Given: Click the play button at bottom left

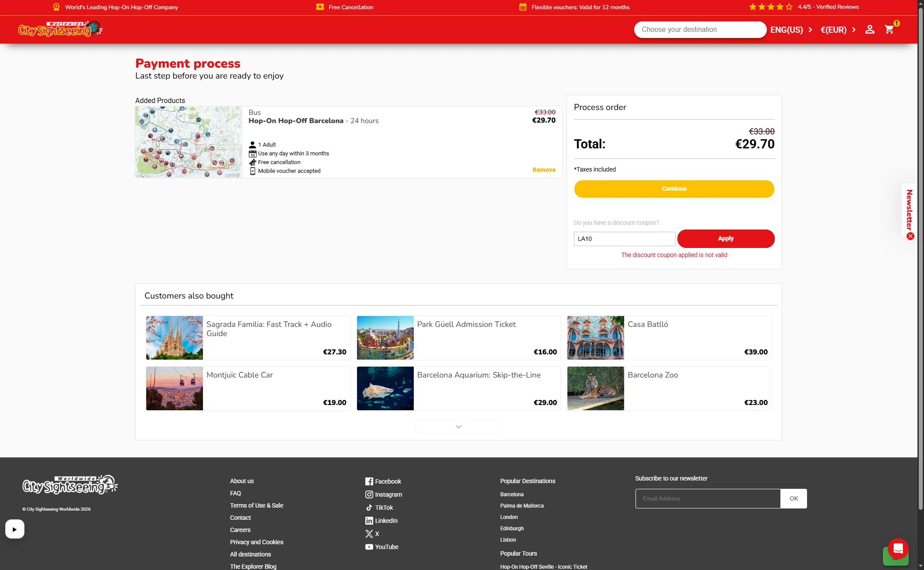Looking at the screenshot, I should point(14,529).
